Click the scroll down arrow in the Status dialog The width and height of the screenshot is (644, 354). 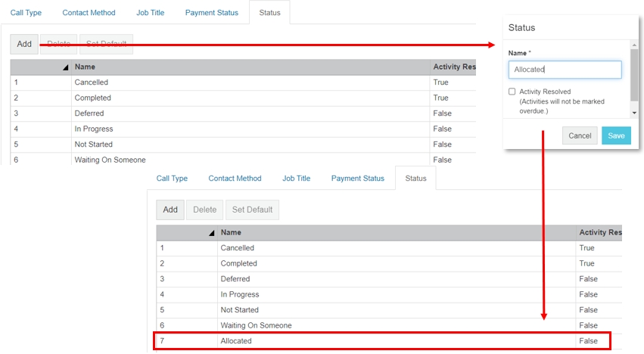pyautogui.click(x=634, y=113)
